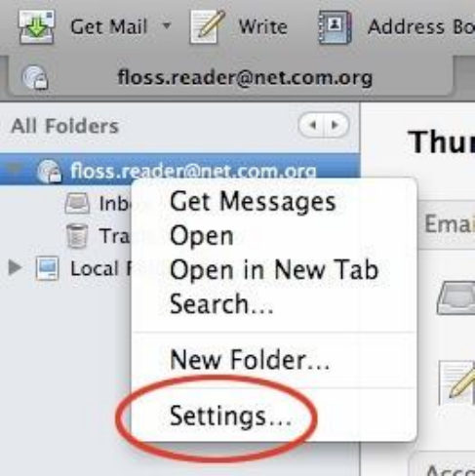Click the account icon in the tab
The image size is (475, 476).
(35, 77)
